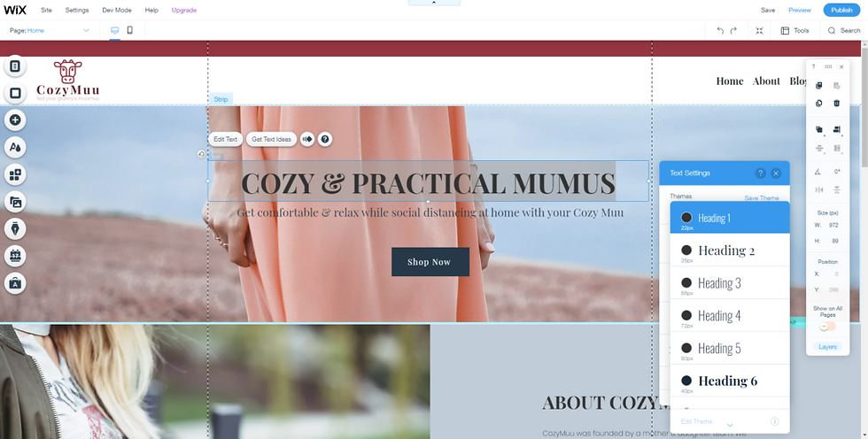
Task: Expand themes list with bottom chevron
Action: point(730,425)
